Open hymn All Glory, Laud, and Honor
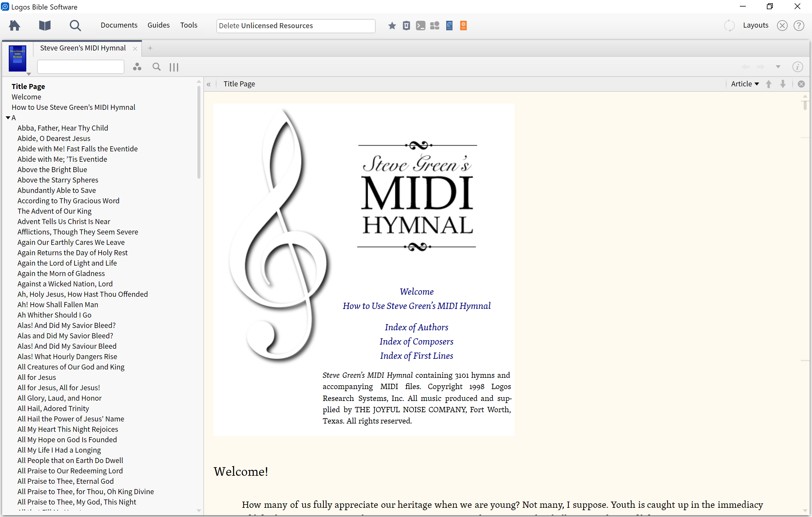 point(59,398)
